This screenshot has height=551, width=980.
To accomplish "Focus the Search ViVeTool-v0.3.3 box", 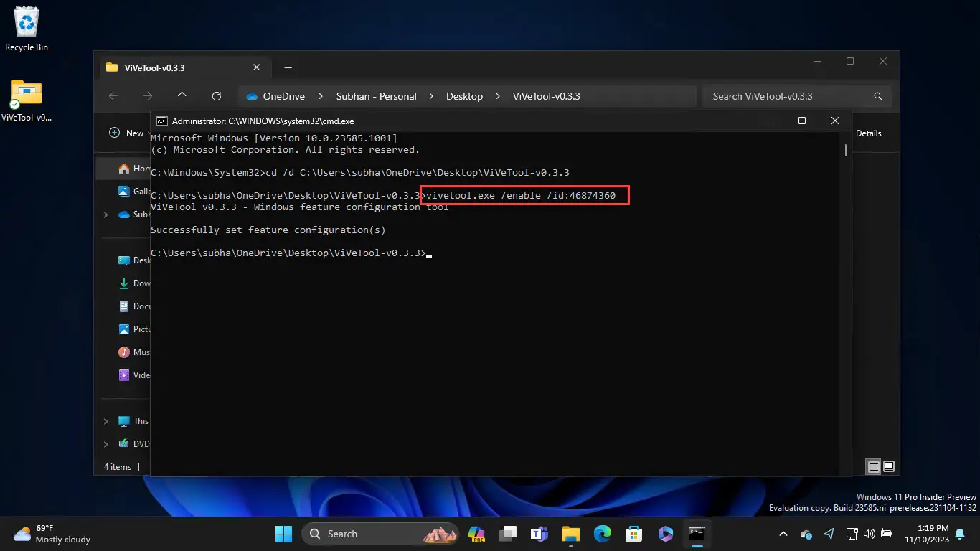I will coord(797,96).
